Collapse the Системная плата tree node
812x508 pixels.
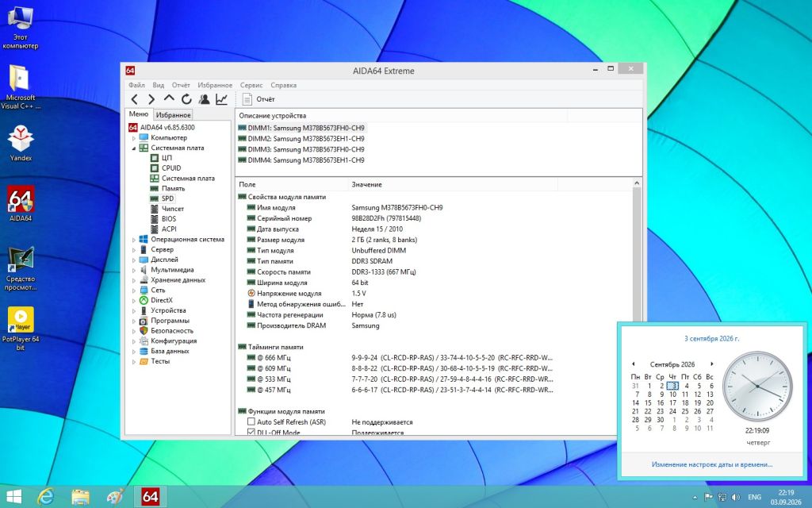133,148
